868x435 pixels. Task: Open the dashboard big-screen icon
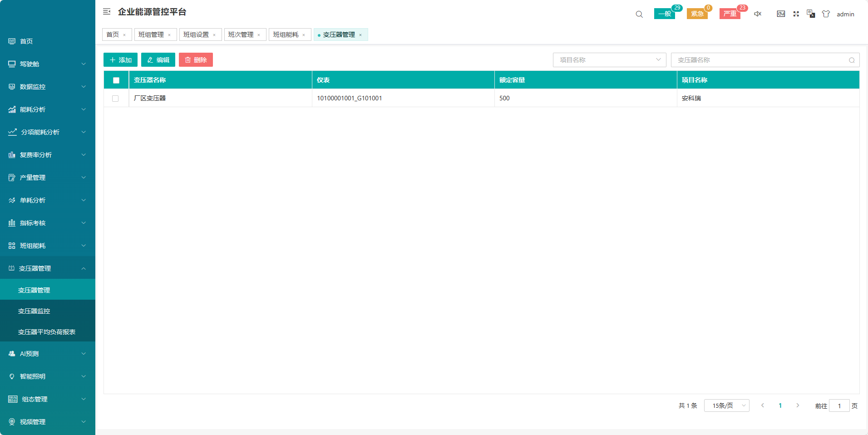[x=781, y=14]
